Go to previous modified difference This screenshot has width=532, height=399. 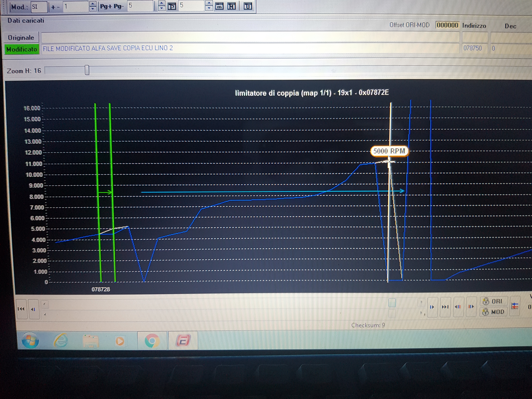(x=458, y=307)
